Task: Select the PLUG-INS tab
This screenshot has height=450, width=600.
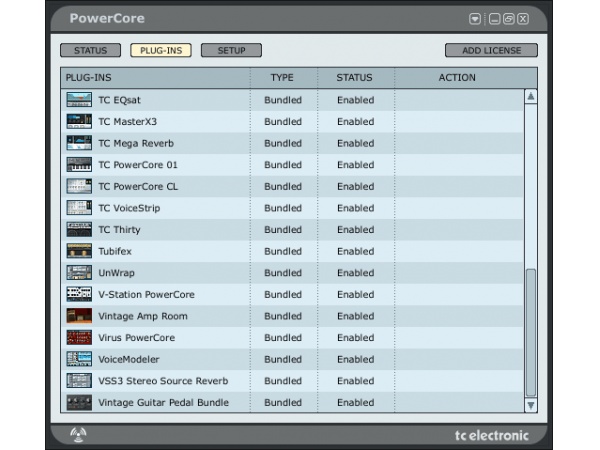Action: pyautogui.click(x=161, y=50)
